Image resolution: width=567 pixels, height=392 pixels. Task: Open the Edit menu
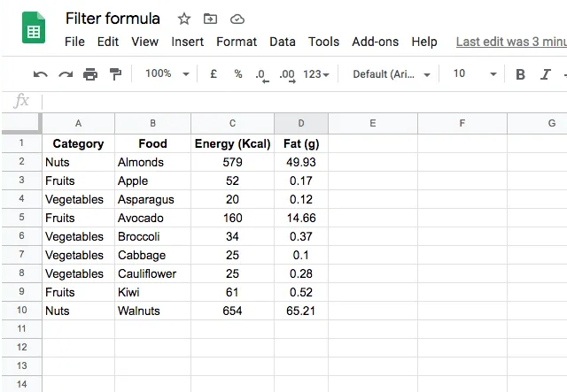point(108,42)
